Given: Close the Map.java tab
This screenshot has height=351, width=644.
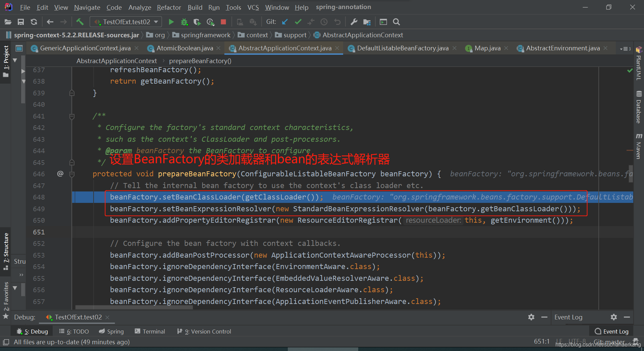Looking at the screenshot, I should [506, 48].
